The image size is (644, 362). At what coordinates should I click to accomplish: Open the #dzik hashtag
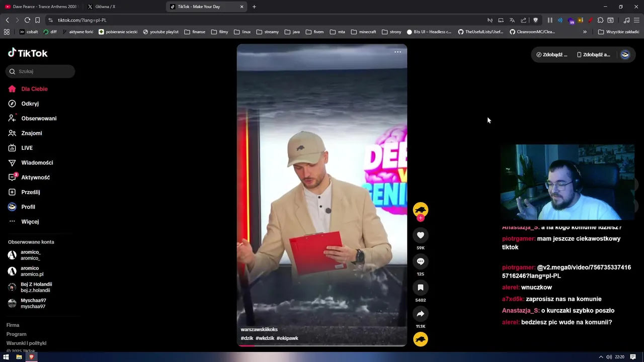[x=247, y=338]
